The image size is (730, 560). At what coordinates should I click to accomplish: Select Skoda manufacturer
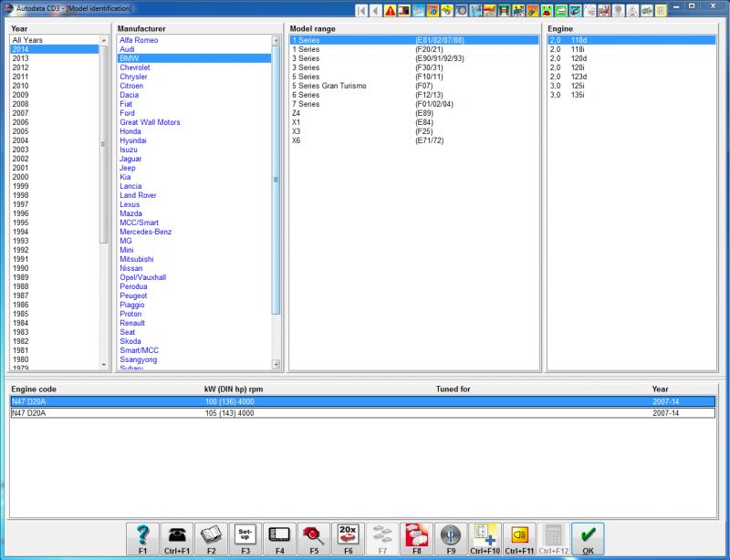[x=130, y=341]
